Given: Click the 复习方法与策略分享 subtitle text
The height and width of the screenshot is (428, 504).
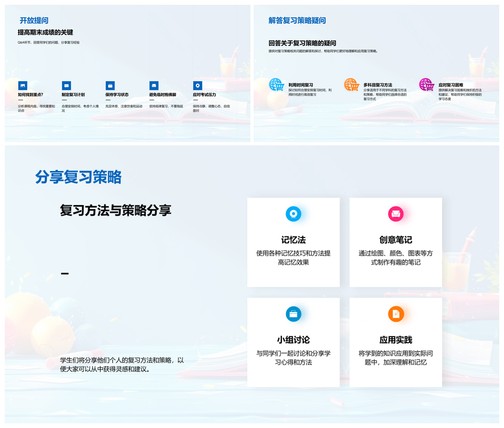Looking at the screenshot, I should coord(115,210).
